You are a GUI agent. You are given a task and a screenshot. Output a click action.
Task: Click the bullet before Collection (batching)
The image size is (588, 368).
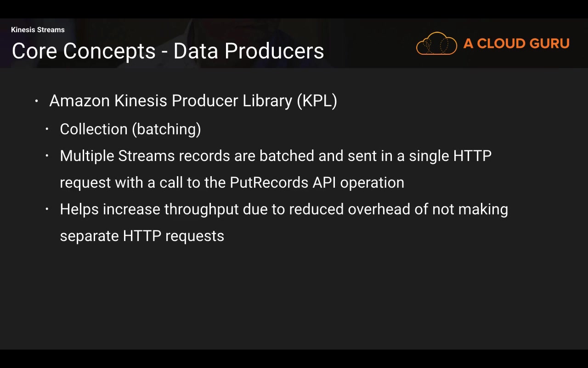click(x=47, y=129)
